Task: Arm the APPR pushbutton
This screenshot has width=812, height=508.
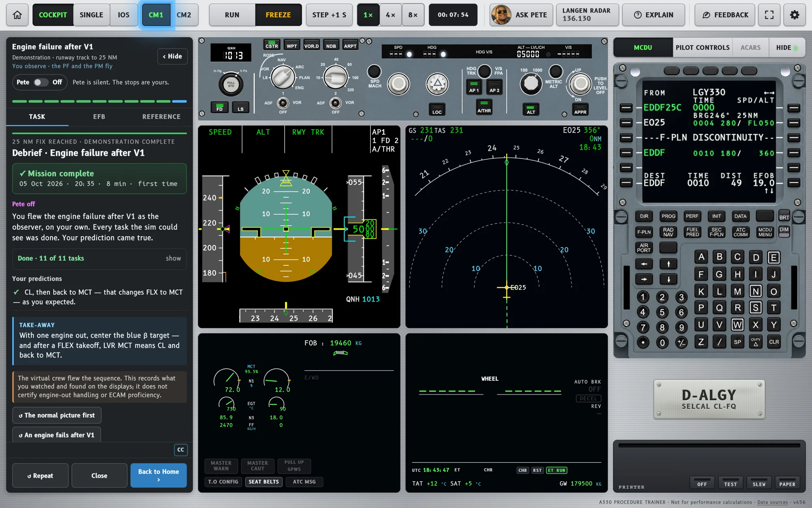Action: point(580,109)
